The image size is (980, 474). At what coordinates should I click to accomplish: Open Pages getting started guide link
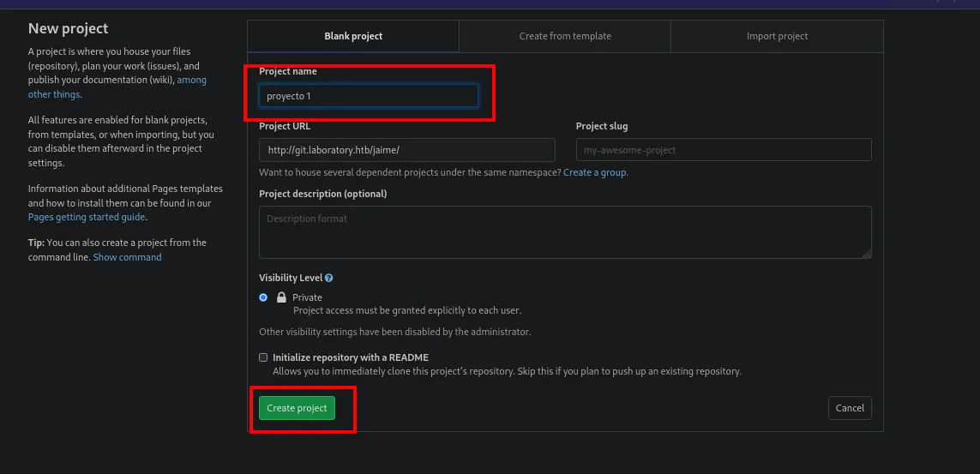coord(87,218)
